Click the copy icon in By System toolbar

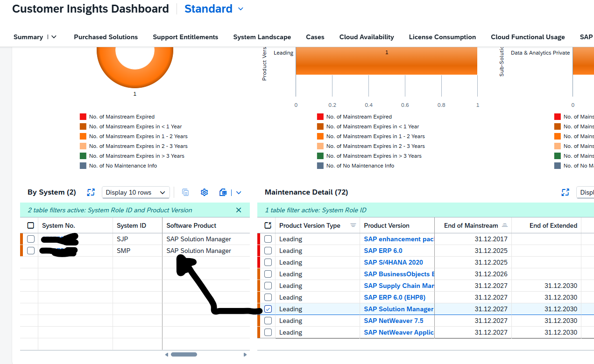click(x=185, y=192)
